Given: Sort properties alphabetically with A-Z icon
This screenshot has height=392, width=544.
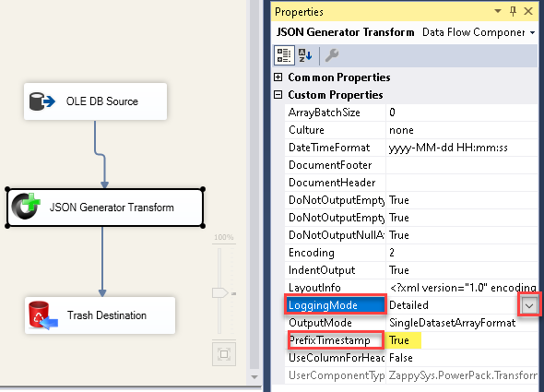Looking at the screenshot, I should click(x=305, y=55).
